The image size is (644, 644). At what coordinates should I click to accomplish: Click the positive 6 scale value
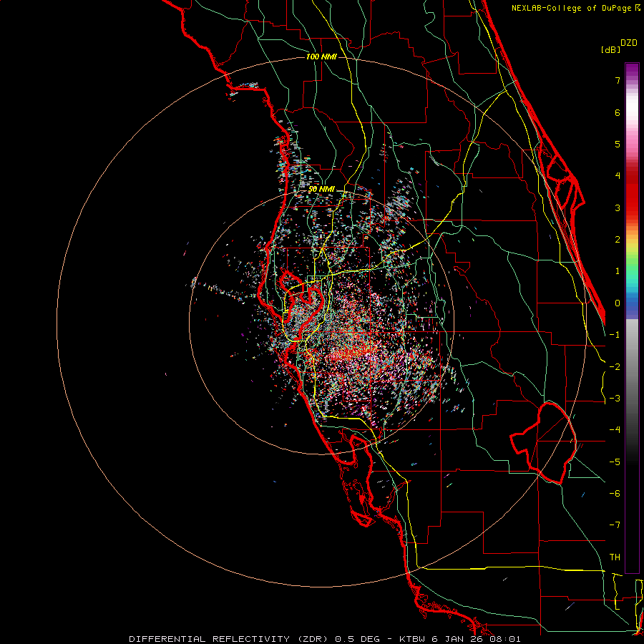click(x=618, y=112)
